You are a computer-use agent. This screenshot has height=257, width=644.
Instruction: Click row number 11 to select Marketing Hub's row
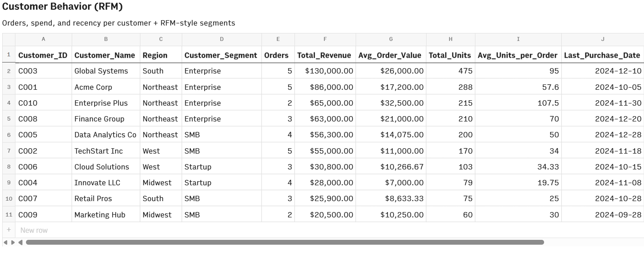9,215
